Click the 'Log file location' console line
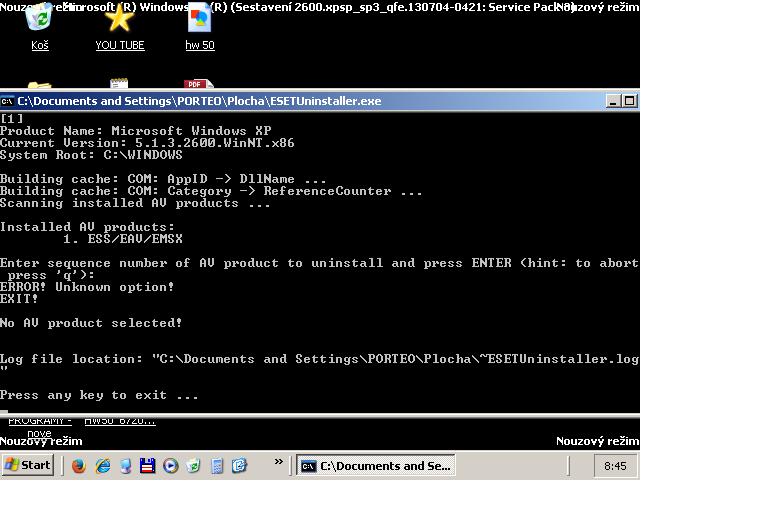The height and width of the screenshot is (508, 765). [x=320, y=359]
